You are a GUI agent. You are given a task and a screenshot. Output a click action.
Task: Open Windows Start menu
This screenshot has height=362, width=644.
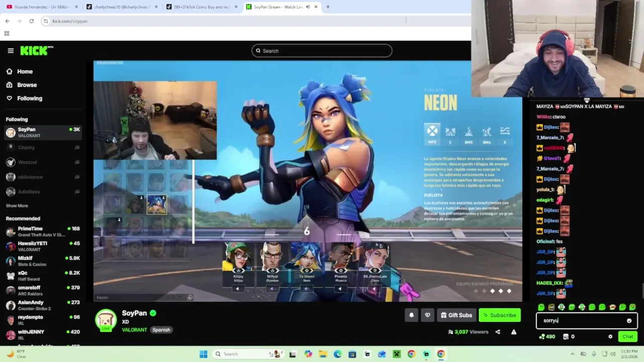tap(203, 354)
